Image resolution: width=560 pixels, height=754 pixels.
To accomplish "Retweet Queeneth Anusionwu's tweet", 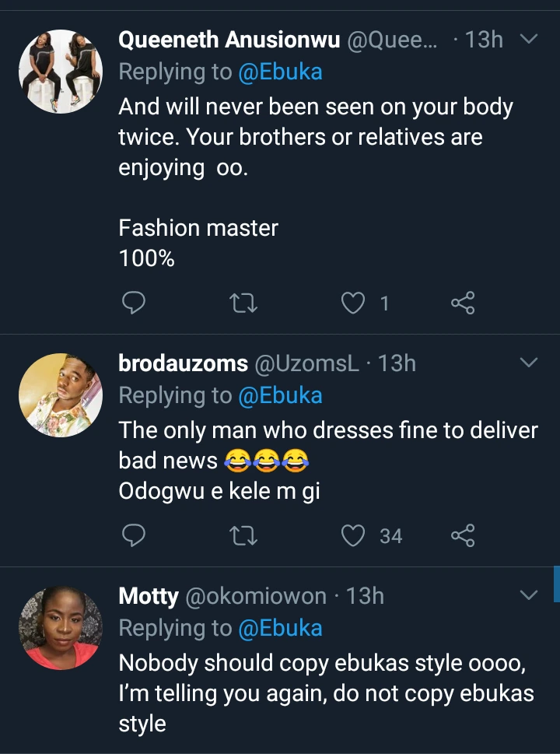I will coord(245,303).
